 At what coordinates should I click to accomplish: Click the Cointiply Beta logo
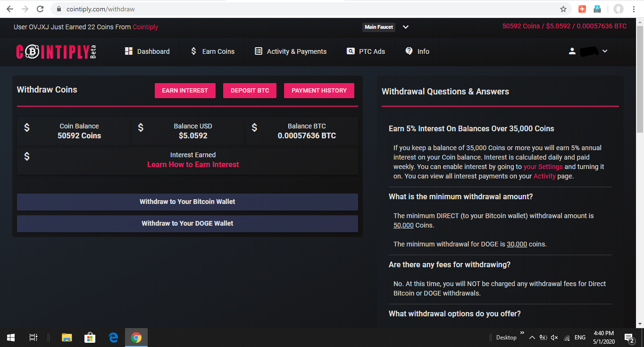tap(56, 51)
